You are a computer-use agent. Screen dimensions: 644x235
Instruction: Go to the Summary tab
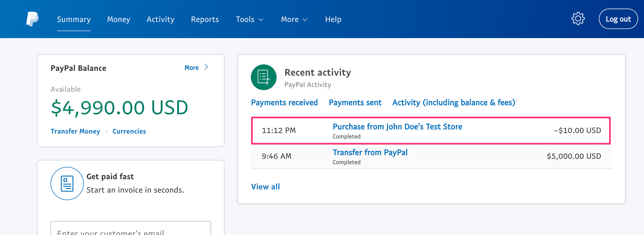74,19
